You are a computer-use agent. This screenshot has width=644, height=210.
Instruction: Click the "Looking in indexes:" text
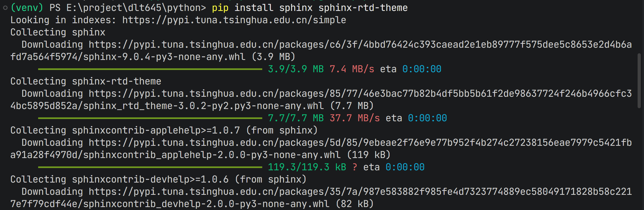click(x=63, y=20)
